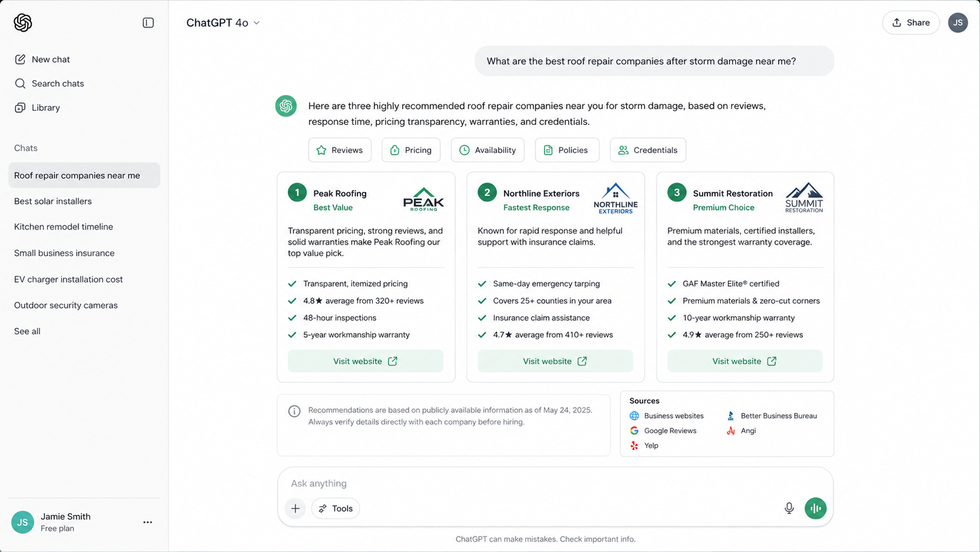This screenshot has width=980, height=552.
Task: Open the Kitchen remodel timeline chat
Action: tap(64, 227)
